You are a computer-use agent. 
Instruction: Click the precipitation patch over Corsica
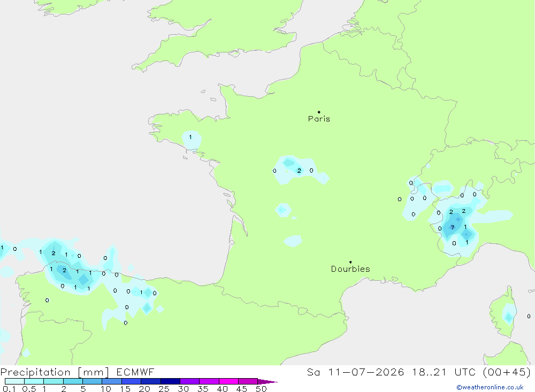point(509,314)
